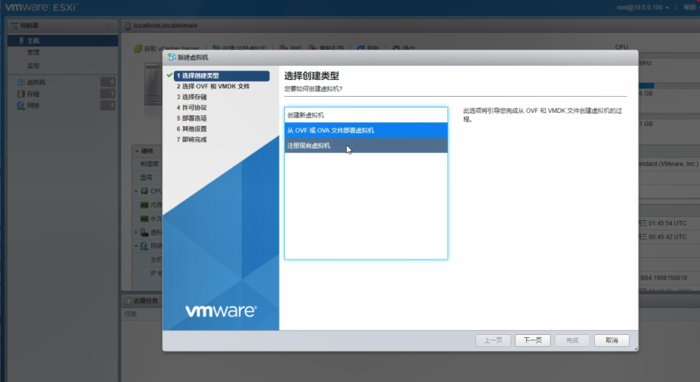
Task: Click the localhost.localdomain title text
Action: point(166,26)
